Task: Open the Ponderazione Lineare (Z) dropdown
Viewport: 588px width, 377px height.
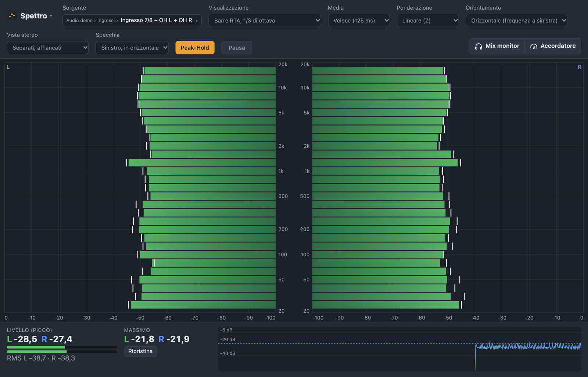Action: 428,21
